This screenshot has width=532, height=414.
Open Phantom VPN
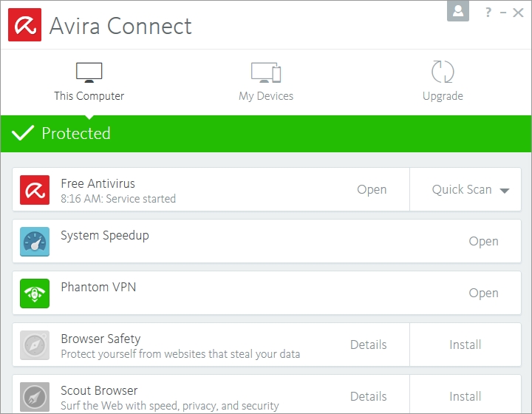coord(483,293)
